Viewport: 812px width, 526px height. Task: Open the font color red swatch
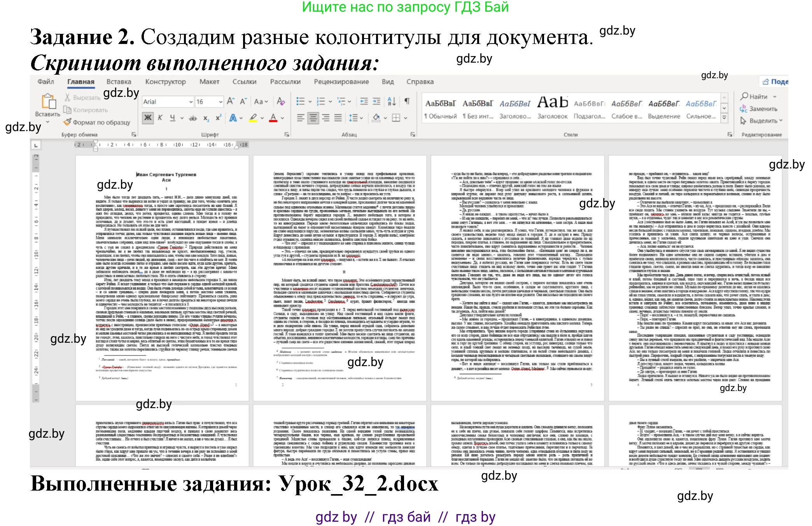pyautogui.click(x=273, y=118)
